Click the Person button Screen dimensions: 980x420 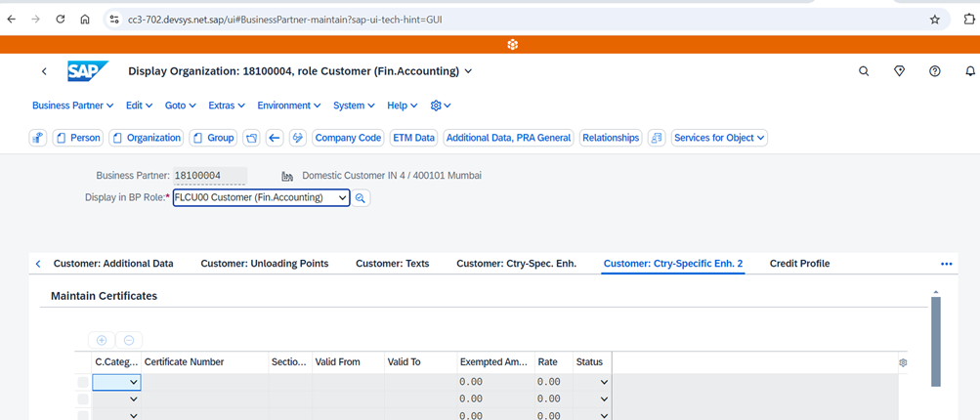(78, 138)
